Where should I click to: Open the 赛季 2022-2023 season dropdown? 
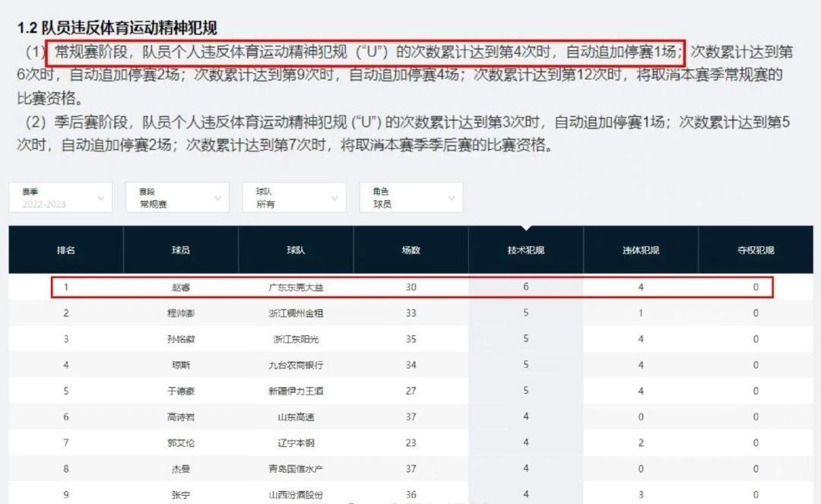pos(60,198)
